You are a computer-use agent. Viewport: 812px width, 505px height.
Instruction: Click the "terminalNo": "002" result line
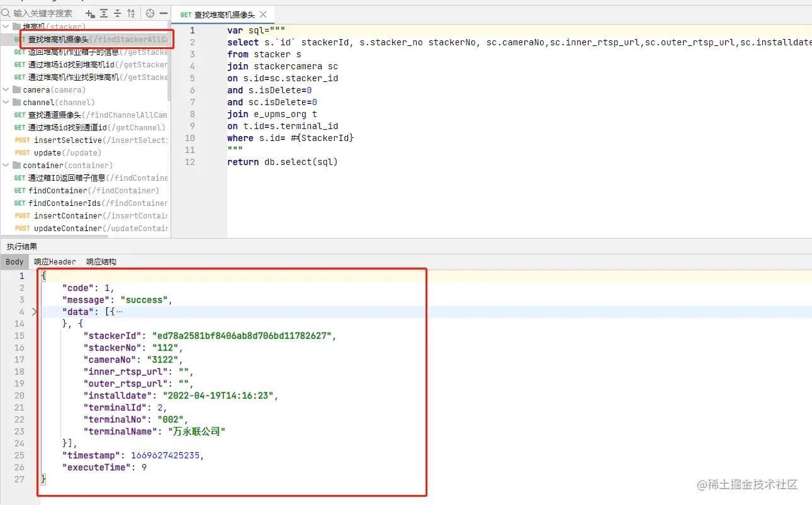pos(136,419)
